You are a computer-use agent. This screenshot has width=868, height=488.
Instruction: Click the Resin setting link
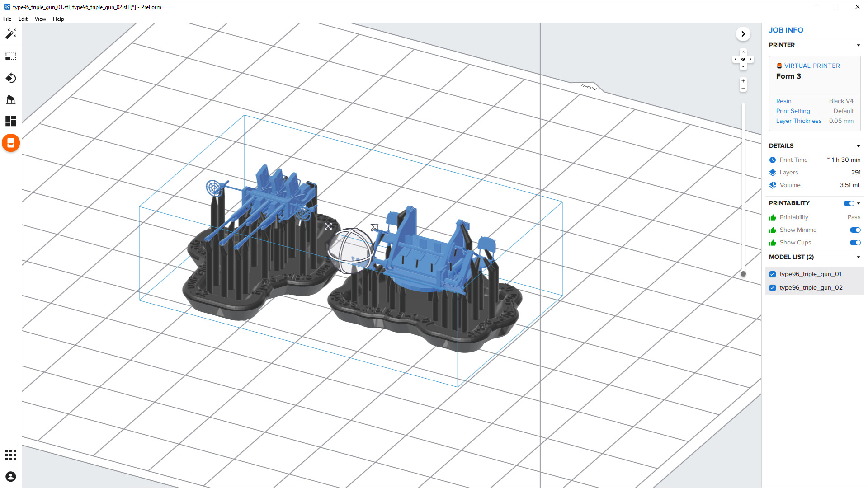click(783, 101)
